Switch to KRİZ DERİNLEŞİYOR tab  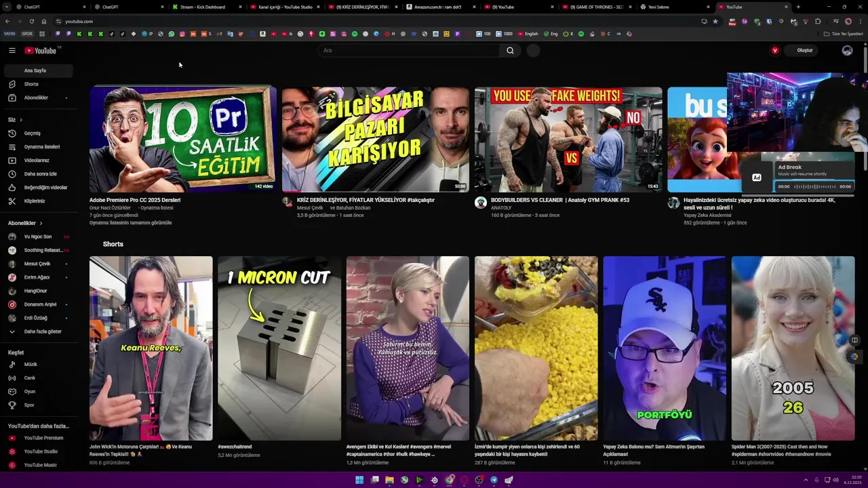pyautogui.click(x=363, y=7)
